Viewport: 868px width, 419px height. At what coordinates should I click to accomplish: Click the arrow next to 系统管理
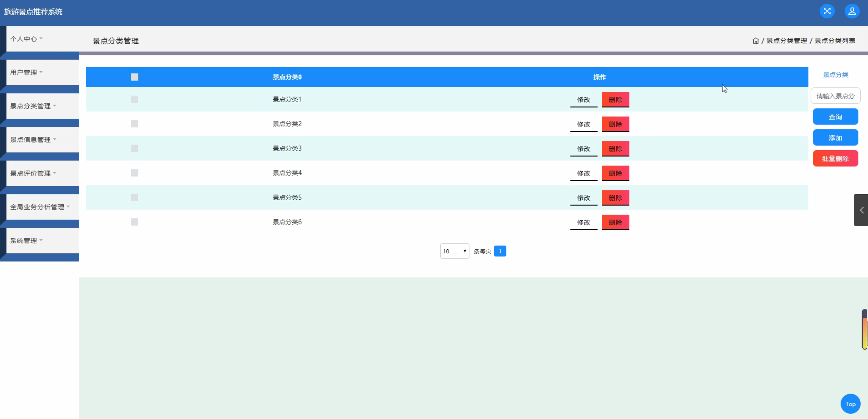tap(41, 240)
